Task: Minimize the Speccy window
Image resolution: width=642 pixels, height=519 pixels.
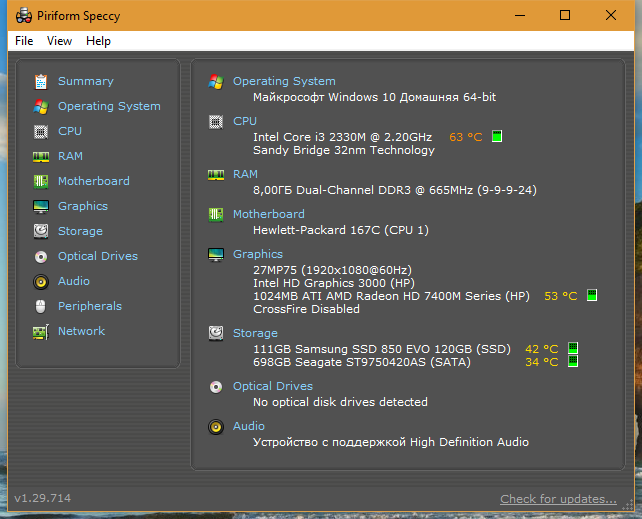Action: click(520, 16)
